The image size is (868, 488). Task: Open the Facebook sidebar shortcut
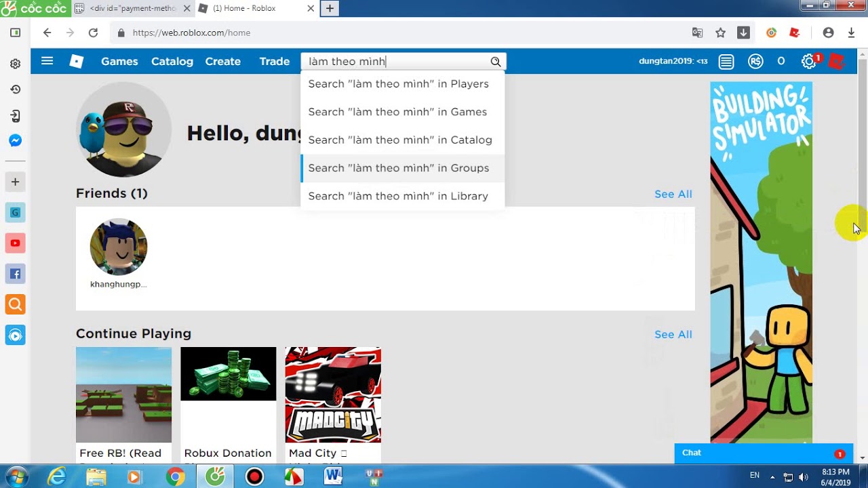[x=15, y=274]
